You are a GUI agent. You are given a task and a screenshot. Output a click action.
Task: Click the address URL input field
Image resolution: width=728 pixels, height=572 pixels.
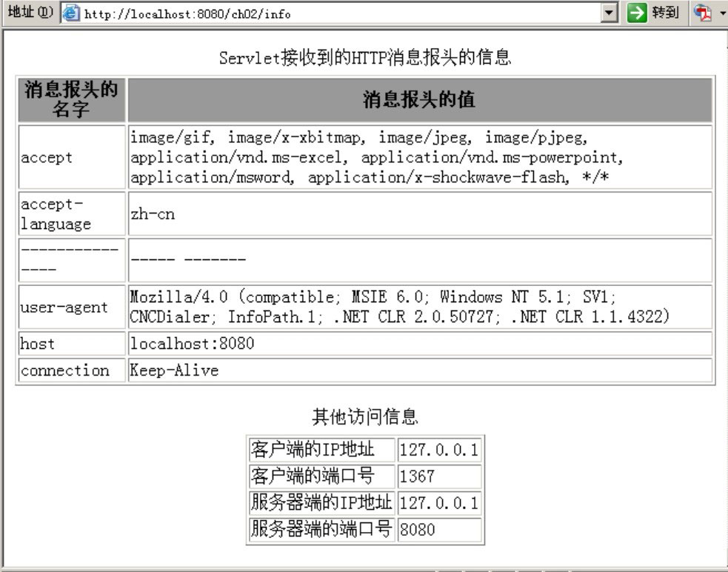point(339,13)
